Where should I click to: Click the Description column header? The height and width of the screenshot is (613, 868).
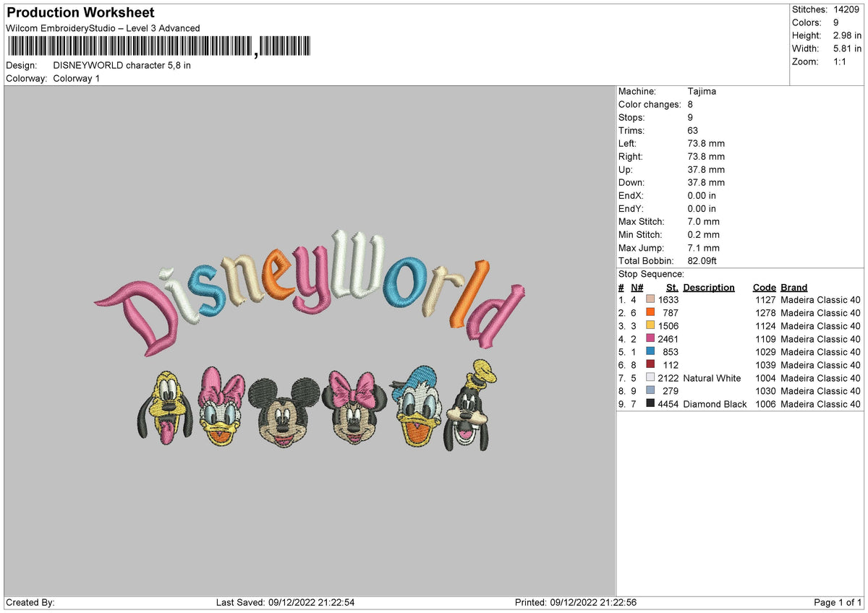click(x=708, y=287)
